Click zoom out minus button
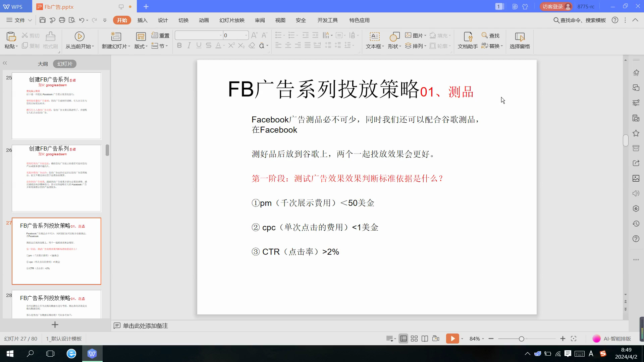Image resolution: width=644 pixels, height=362 pixels. click(491, 339)
